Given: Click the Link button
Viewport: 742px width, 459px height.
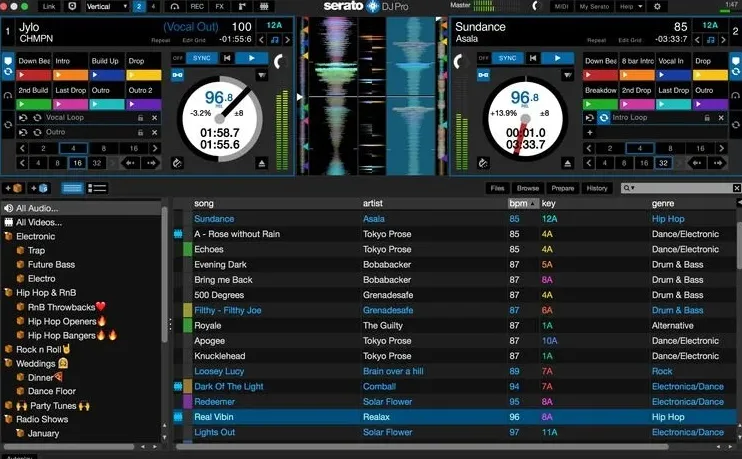Looking at the screenshot, I should tap(49, 7).
